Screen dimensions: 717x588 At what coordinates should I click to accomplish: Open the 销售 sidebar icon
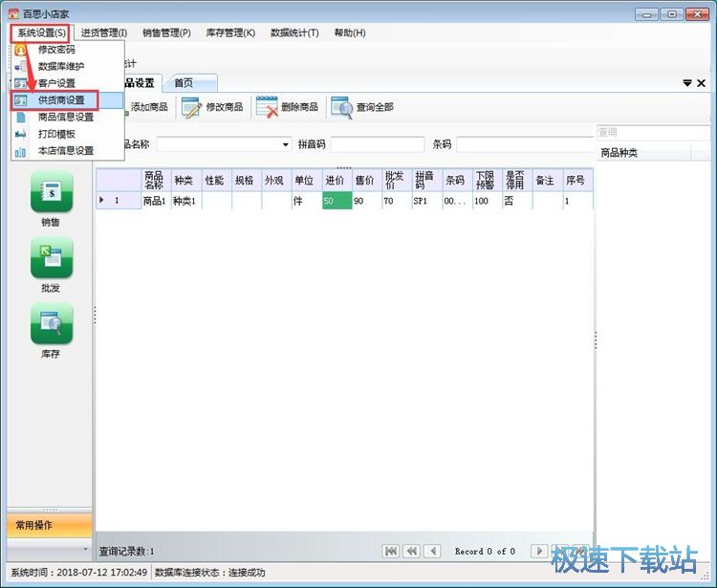pos(52,191)
